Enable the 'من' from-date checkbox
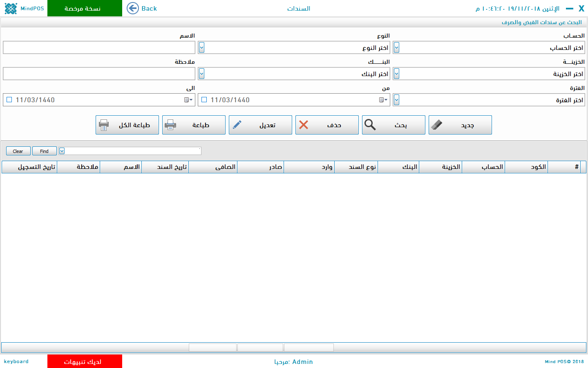Image resolution: width=588 pixels, height=368 pixels. click(x=204, y=100)
